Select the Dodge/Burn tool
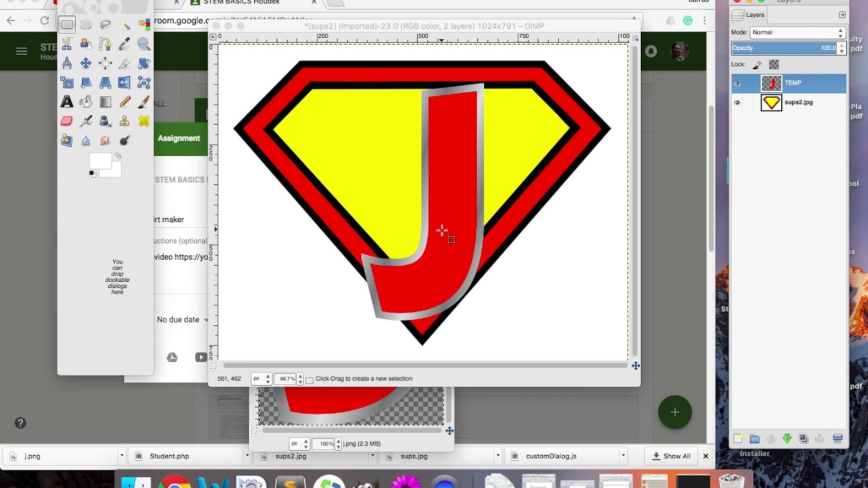Image resolution: width=868 pixels, height=488 pixels. [125, 140]
